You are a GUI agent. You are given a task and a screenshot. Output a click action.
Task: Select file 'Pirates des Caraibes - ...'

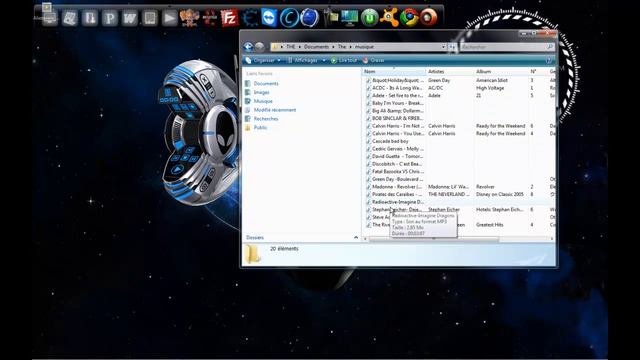click(397, 194)
